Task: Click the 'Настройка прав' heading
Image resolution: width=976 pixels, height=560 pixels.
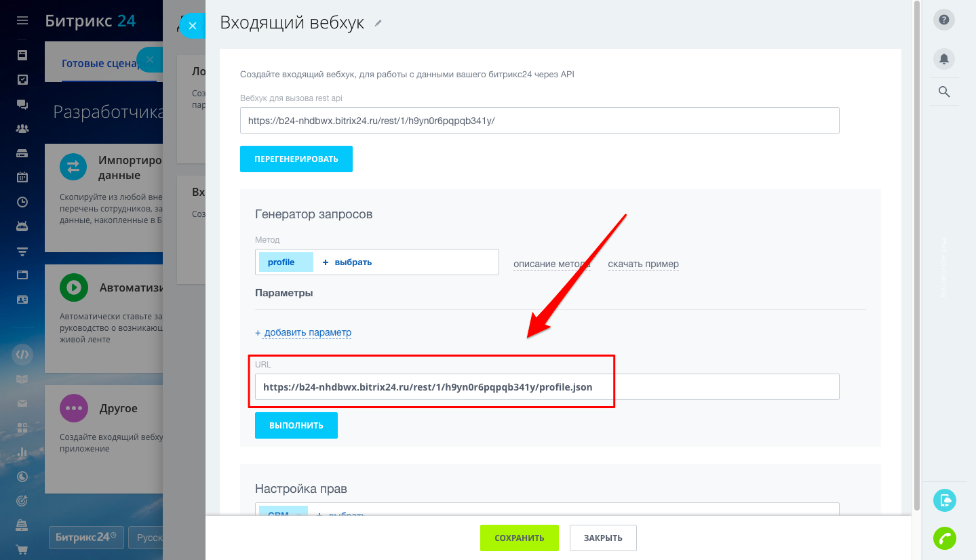Action: 301,488
